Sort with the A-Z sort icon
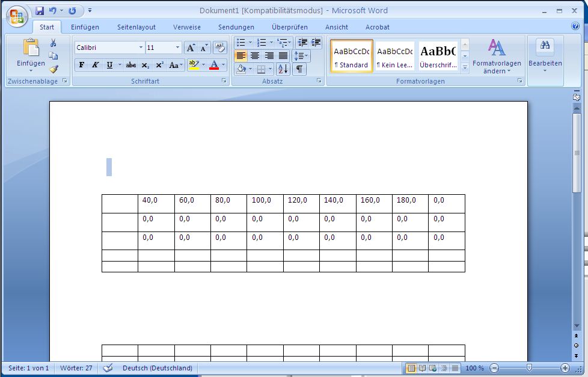This screenshot has width=588, height=377. [x=283, y=69]
